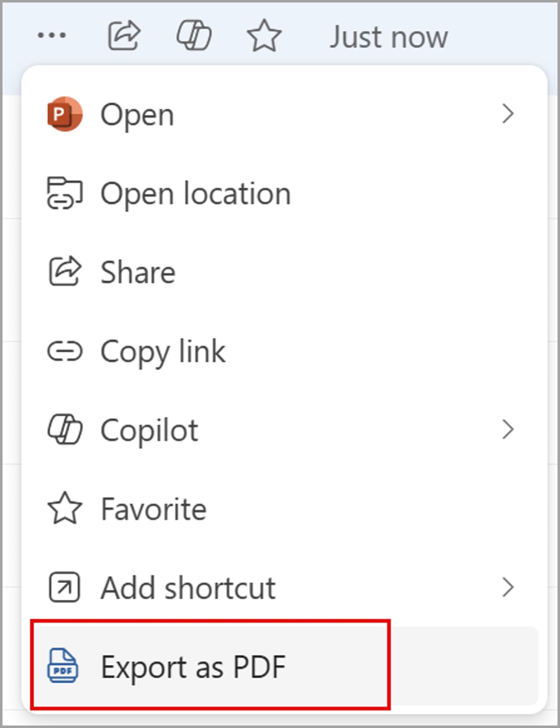Click the Copy link chain icon

(x=64, y=351)
